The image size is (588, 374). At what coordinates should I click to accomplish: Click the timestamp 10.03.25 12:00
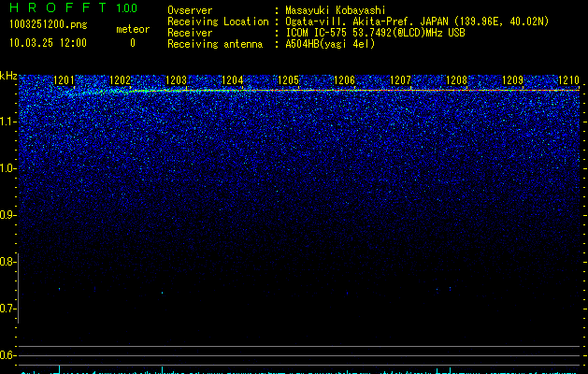pos(48,43)
